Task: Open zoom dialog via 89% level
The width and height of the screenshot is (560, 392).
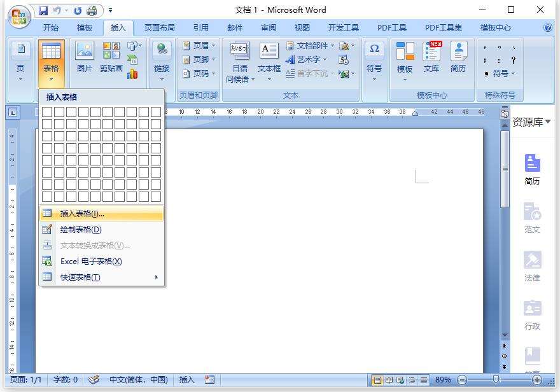Action: [x=443, y=380]
